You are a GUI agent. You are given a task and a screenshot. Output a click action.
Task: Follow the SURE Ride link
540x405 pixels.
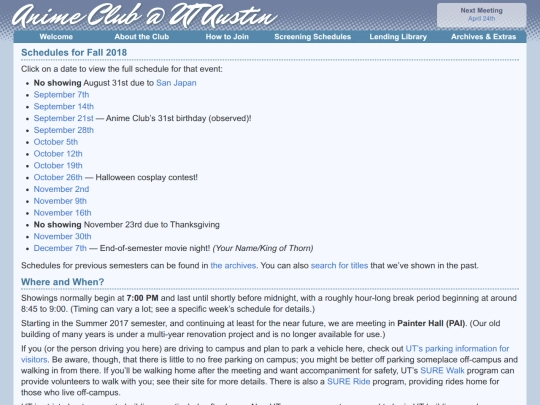[x=349, y=382]
